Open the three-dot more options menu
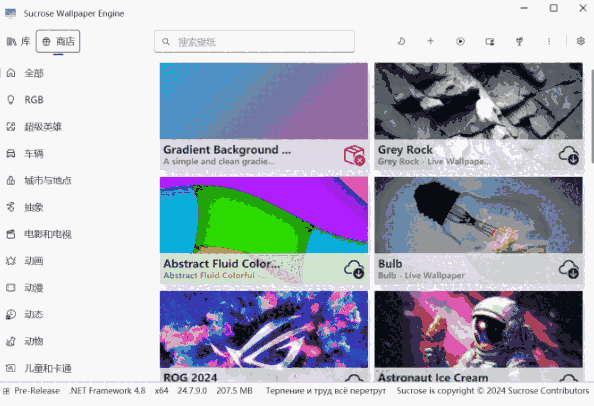 coord(549,41)
